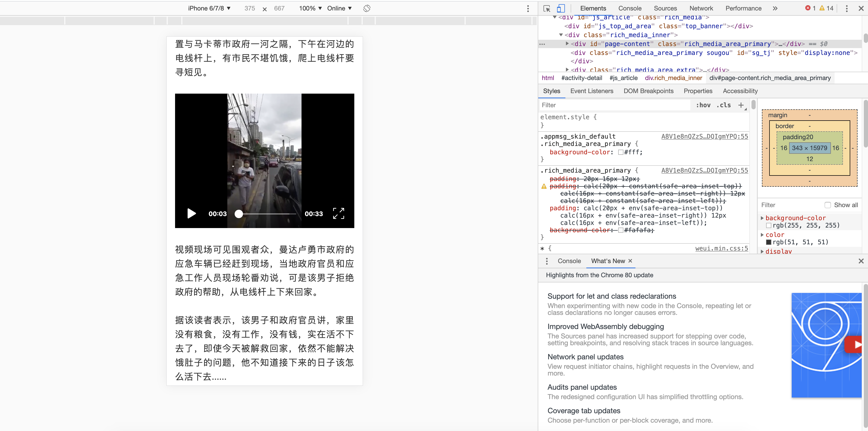The image size is (868, 431).
Task: Enable the Show all checkbox
Action: pyautogui.click(x=828, y=205)
